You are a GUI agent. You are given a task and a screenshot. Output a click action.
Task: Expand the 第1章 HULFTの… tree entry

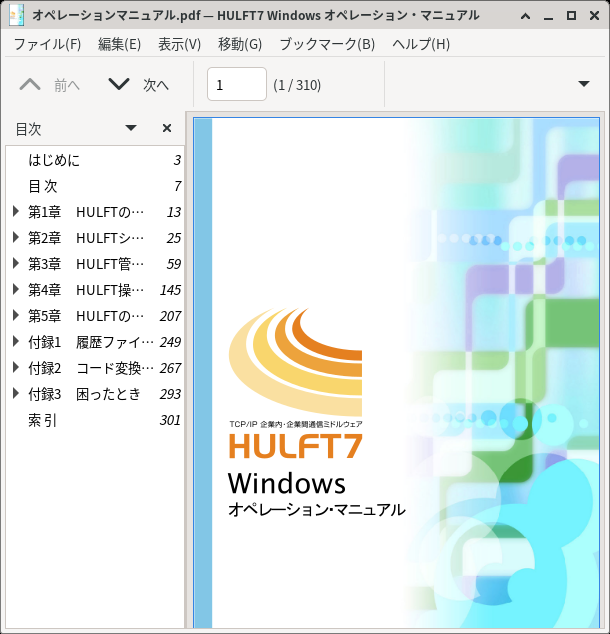click(x=15, y=211)
